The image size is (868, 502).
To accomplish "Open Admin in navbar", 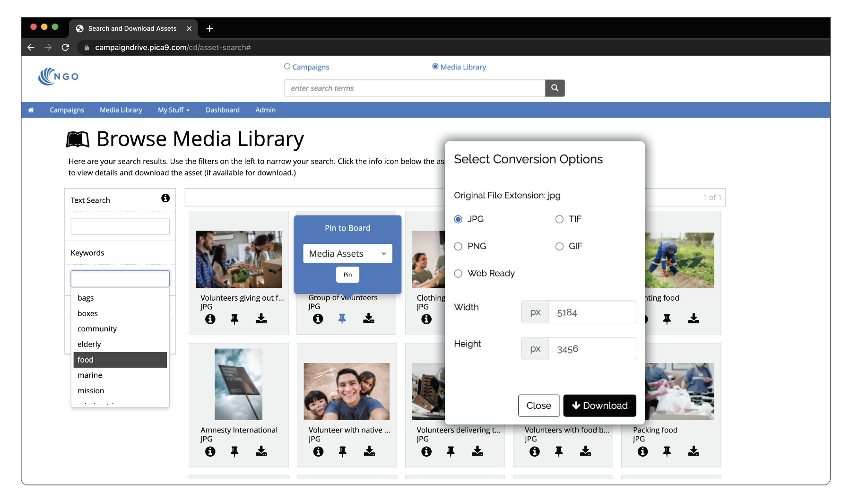I will coord(265,110).
